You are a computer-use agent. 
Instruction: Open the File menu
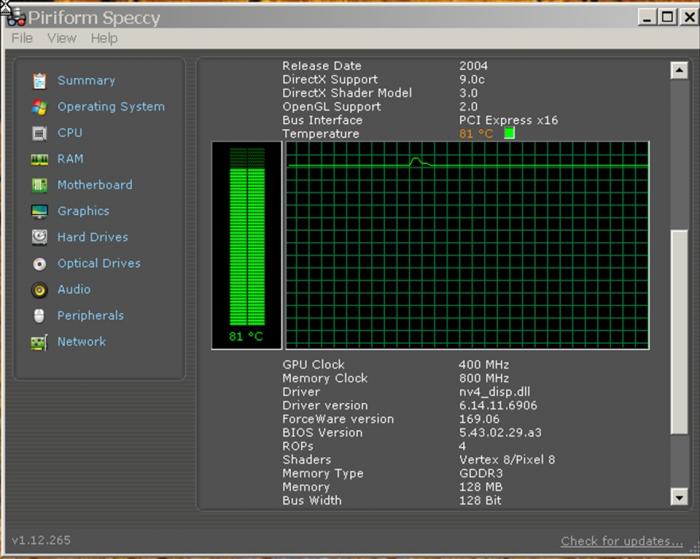point(21,38)
